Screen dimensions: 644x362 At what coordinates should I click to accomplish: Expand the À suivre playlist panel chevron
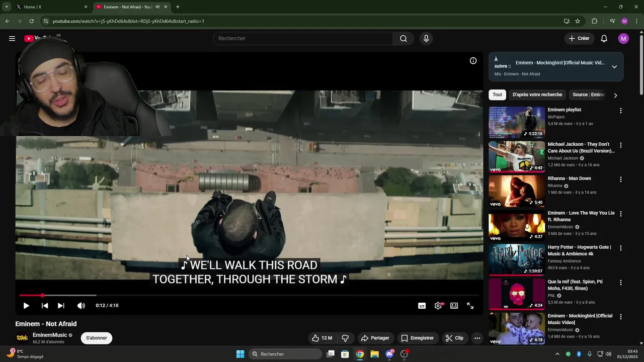pos(614,67)
